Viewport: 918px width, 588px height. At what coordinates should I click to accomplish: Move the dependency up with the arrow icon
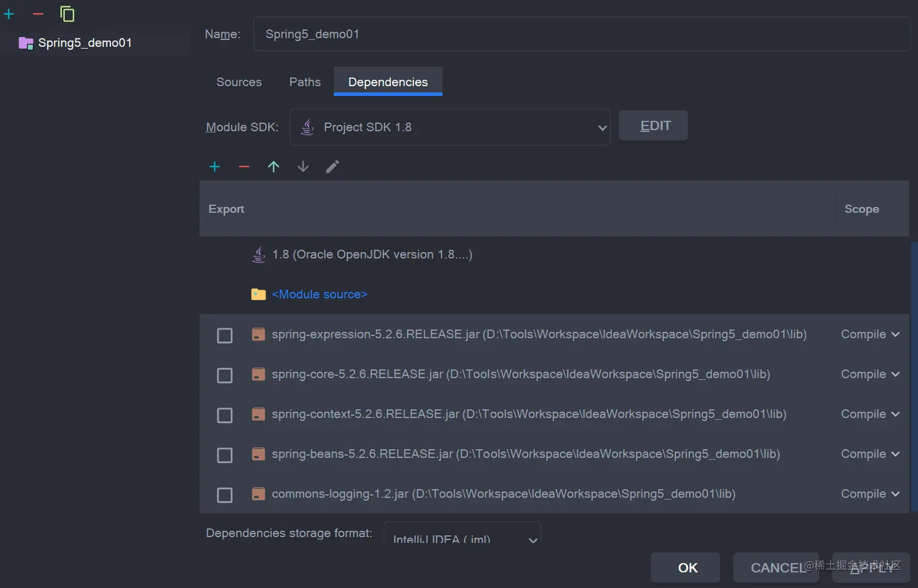tap(273, 167)
